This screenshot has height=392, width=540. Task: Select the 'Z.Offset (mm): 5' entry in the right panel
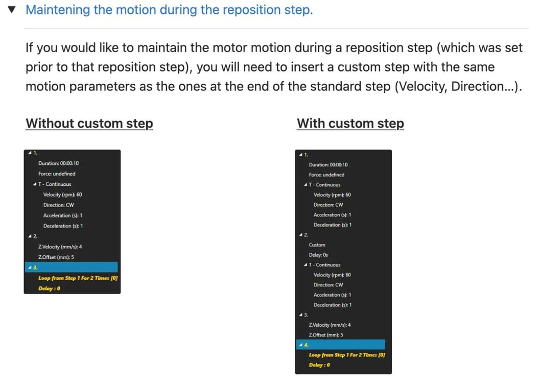(x=326, y=335)
